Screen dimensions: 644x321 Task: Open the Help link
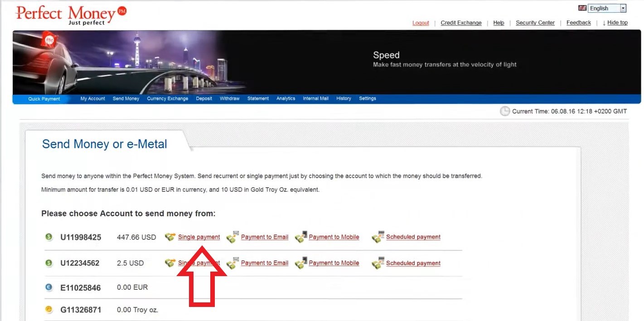tap(499, 23)
